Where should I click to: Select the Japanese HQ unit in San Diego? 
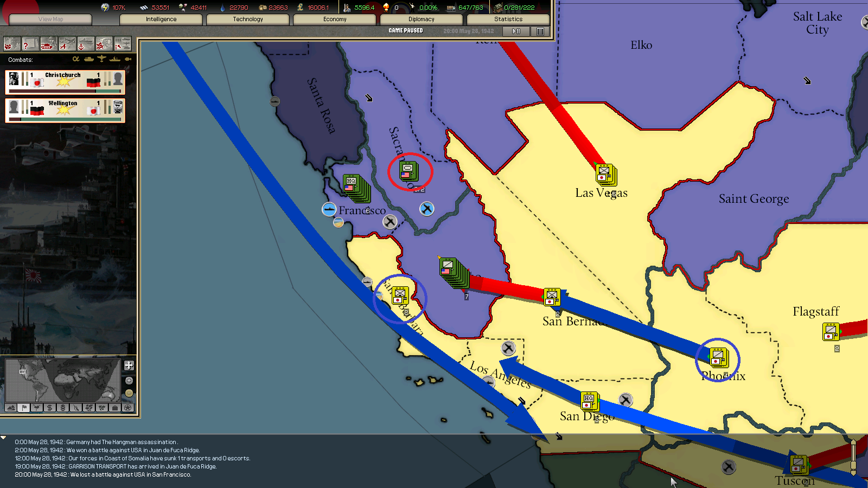tap(589, 401)
